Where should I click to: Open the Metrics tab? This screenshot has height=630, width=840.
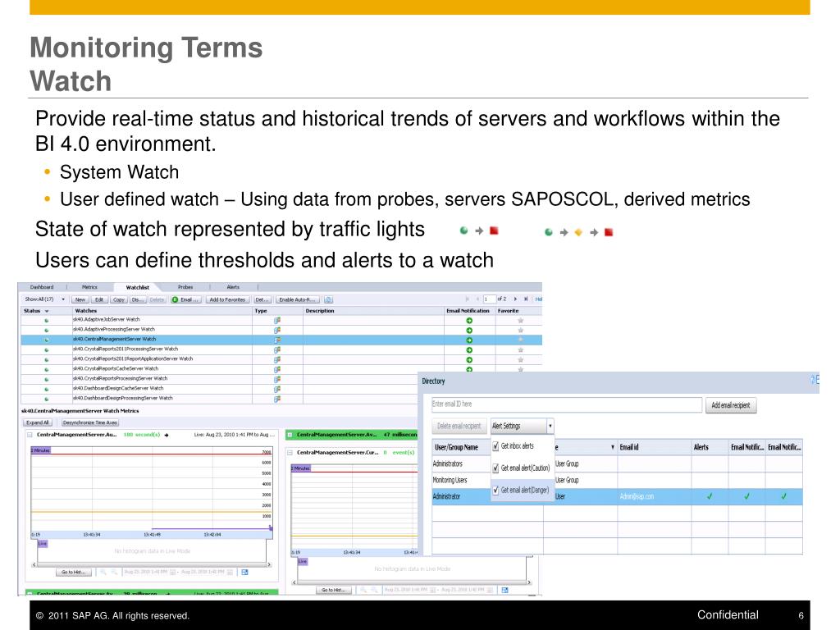[89, 287]
